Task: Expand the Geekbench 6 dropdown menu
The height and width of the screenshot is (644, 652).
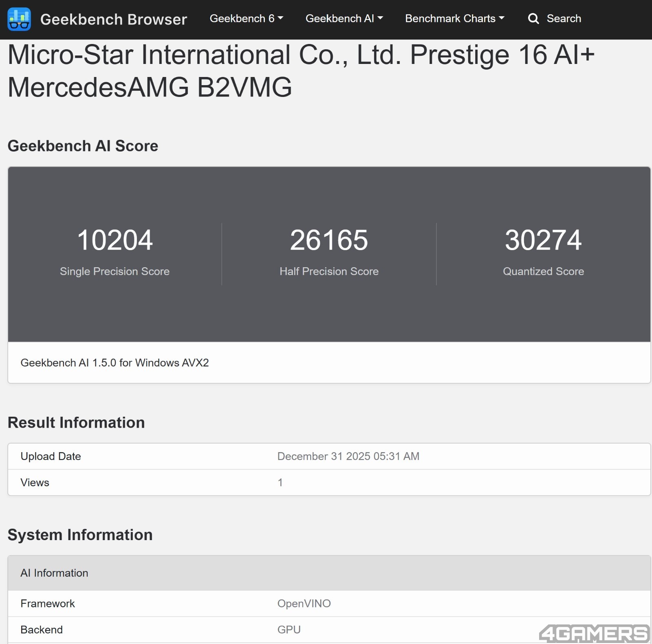Action: tap(246, 18)
